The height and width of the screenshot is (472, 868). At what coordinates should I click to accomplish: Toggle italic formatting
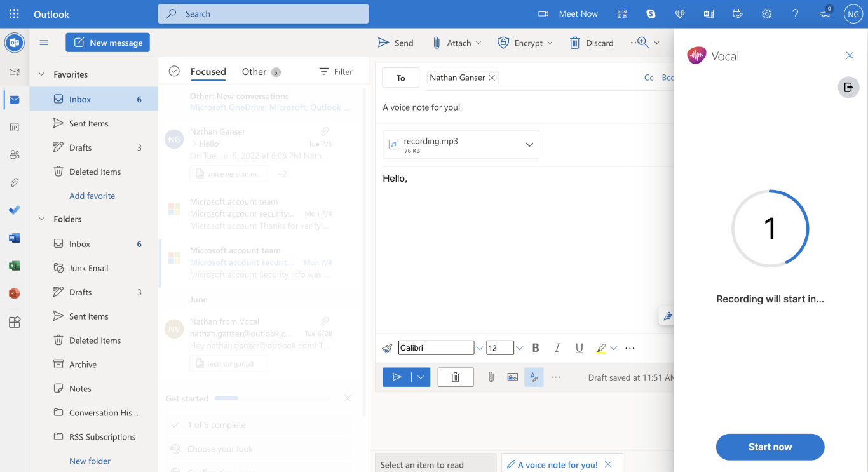[x=557, y=347]
